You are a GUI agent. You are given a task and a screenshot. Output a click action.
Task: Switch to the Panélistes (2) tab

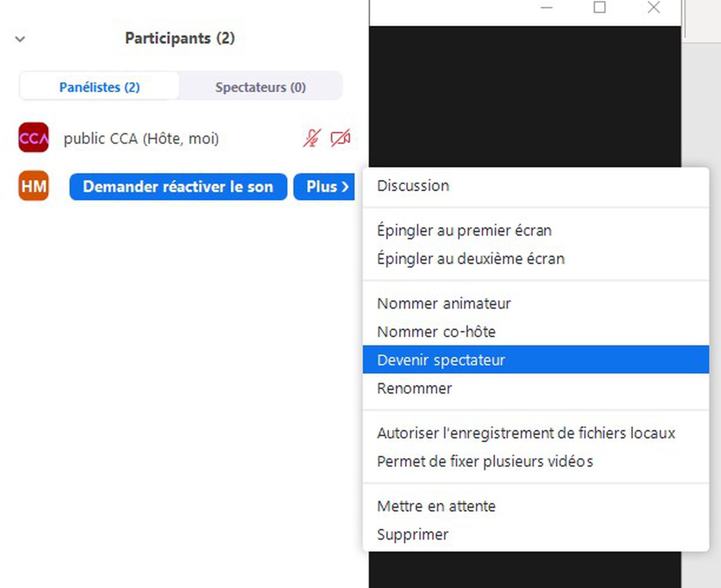point(100,87)
